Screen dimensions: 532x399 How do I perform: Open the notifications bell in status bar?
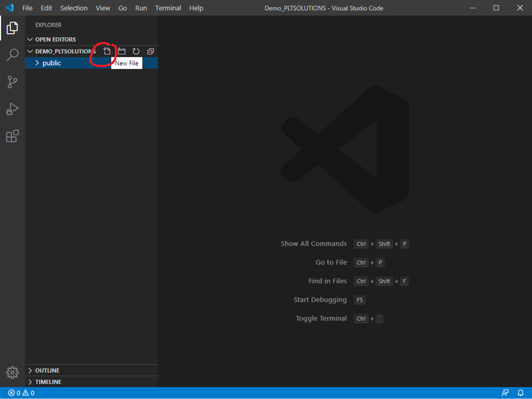tap(520, 393)
